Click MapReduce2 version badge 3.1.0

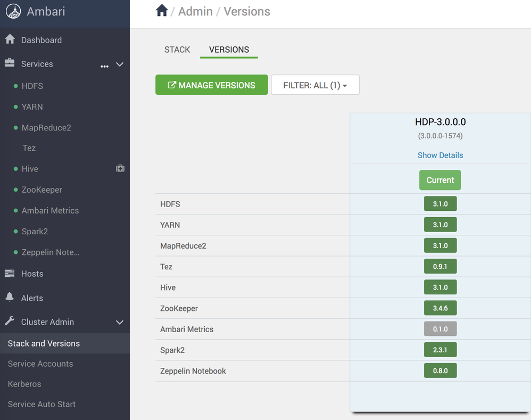tap(440, 245)
